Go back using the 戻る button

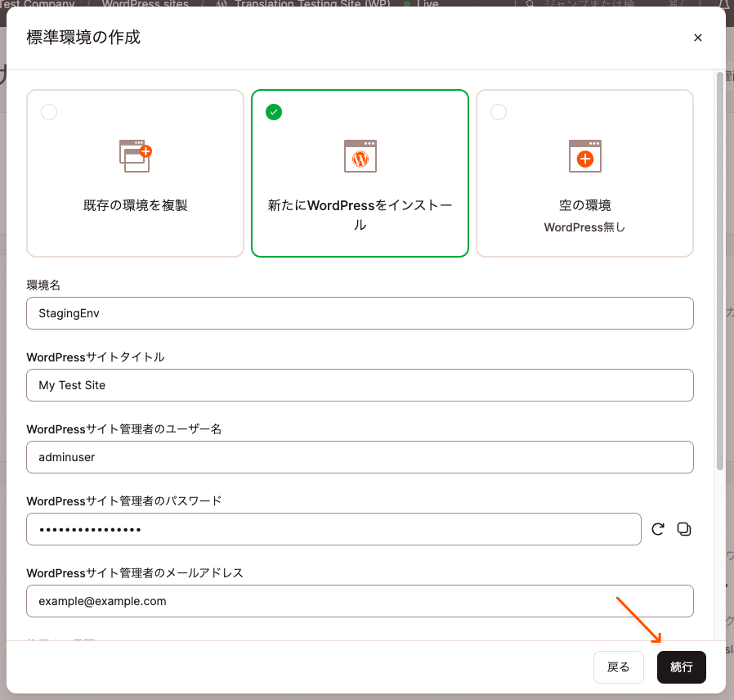(x=619, y=667)
